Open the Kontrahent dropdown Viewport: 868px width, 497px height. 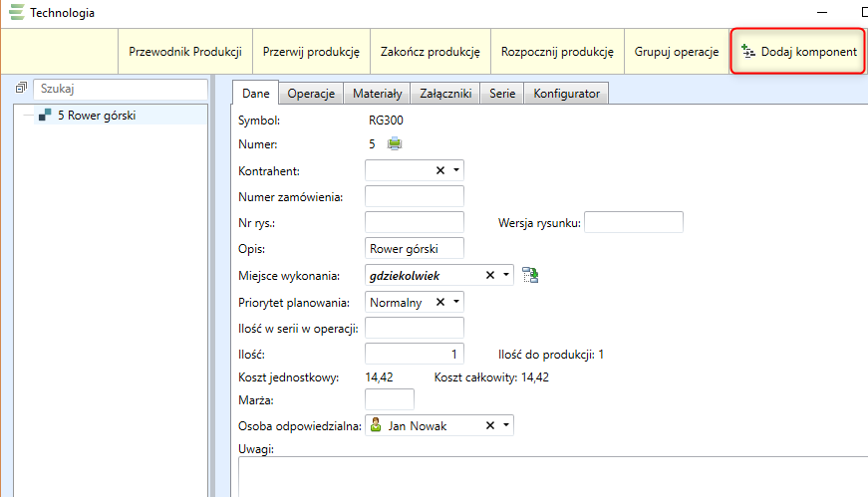pos(455,170)
